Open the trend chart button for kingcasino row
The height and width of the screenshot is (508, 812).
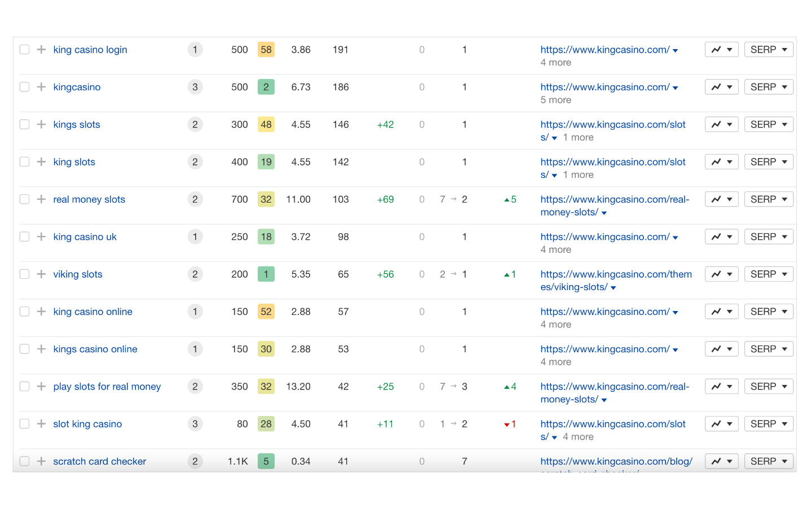tap(722, 87)
